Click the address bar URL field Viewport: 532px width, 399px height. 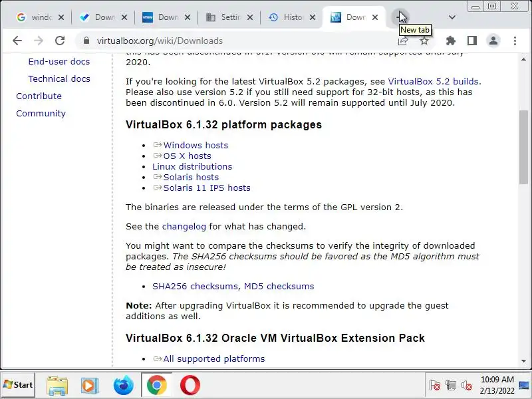point(237,41)
